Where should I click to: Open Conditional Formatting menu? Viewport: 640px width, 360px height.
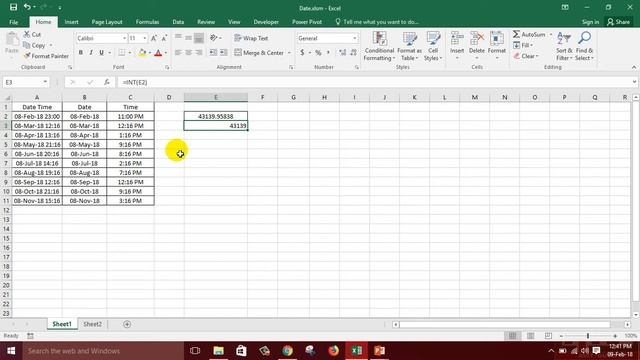click(379, 46)
